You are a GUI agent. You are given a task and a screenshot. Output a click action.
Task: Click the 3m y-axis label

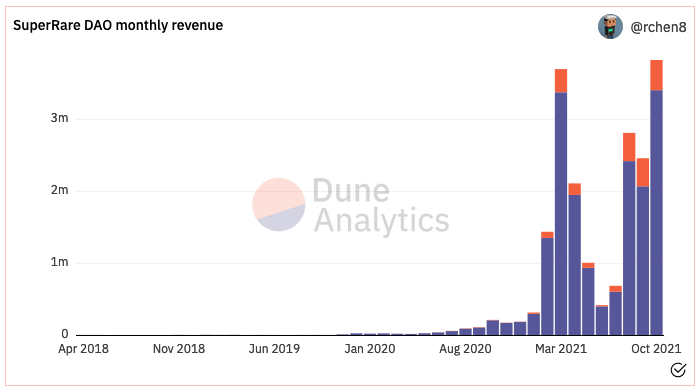[x=59, y=118]
